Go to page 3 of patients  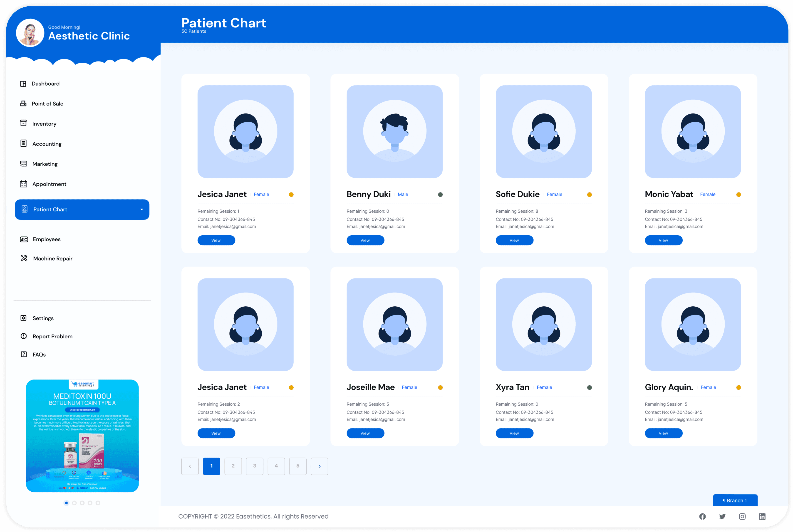click(255, 466)
